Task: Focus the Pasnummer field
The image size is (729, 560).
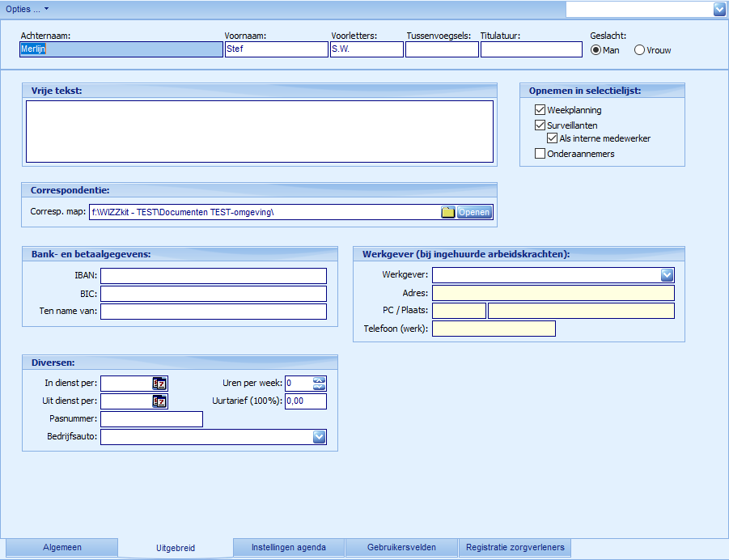Action: (151, 419)
